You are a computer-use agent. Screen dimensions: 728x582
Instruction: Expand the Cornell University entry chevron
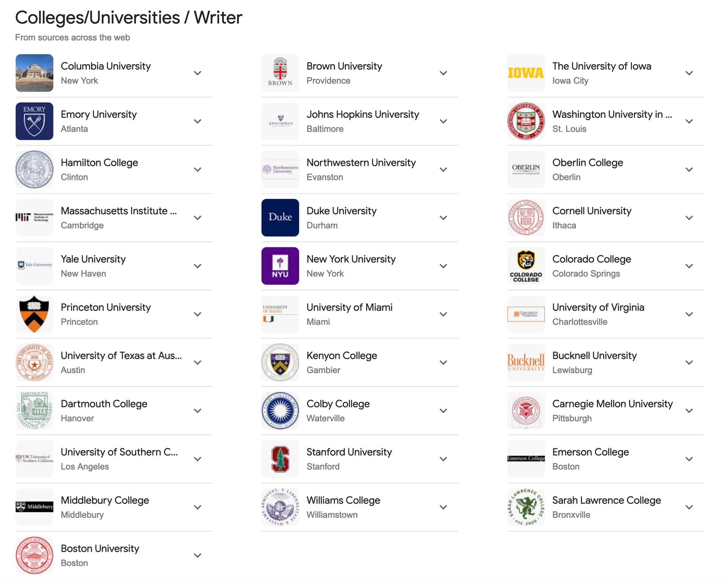point(689,217)
